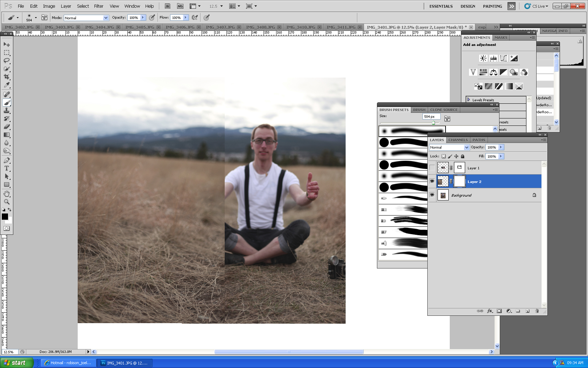This screenshot has width=588, height=368.
Task: Switch to the Paths tab
Action: [x=478, y=140]
